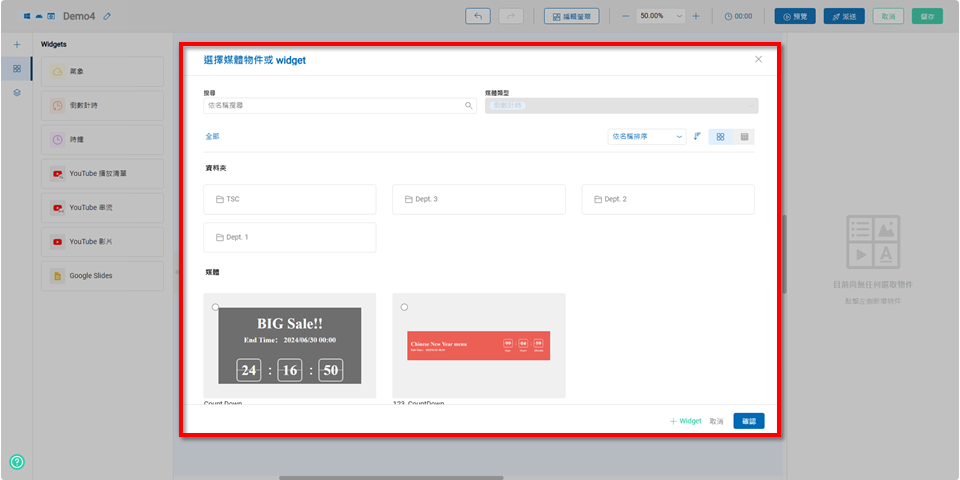Select the Chinese New Year countdown radio button

(404, 307)
